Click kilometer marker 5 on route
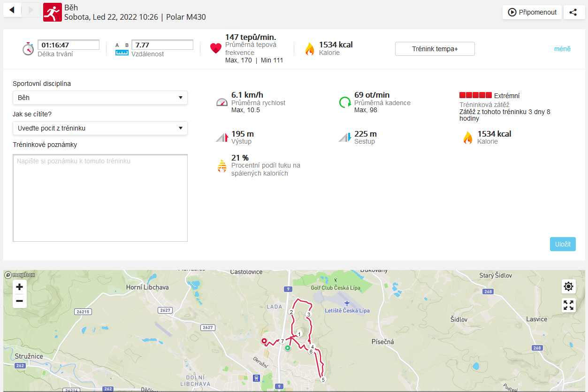 pyautogui.click(x=323, y=380)
